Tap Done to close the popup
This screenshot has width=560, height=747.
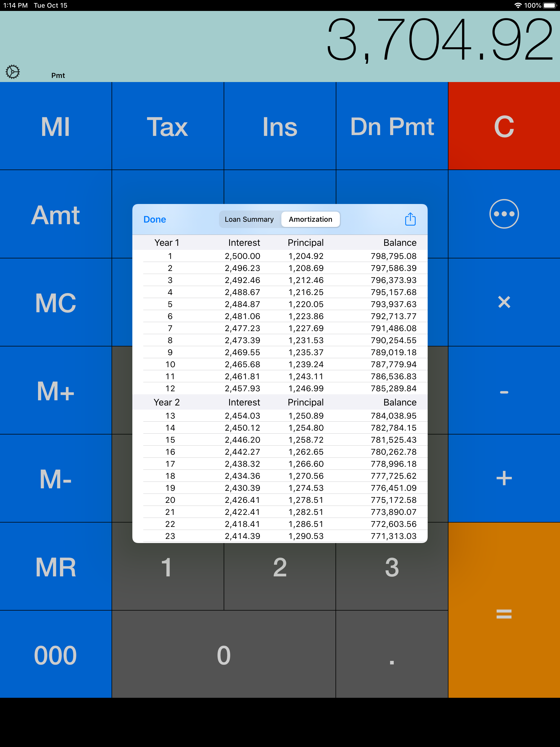point(155,220)
